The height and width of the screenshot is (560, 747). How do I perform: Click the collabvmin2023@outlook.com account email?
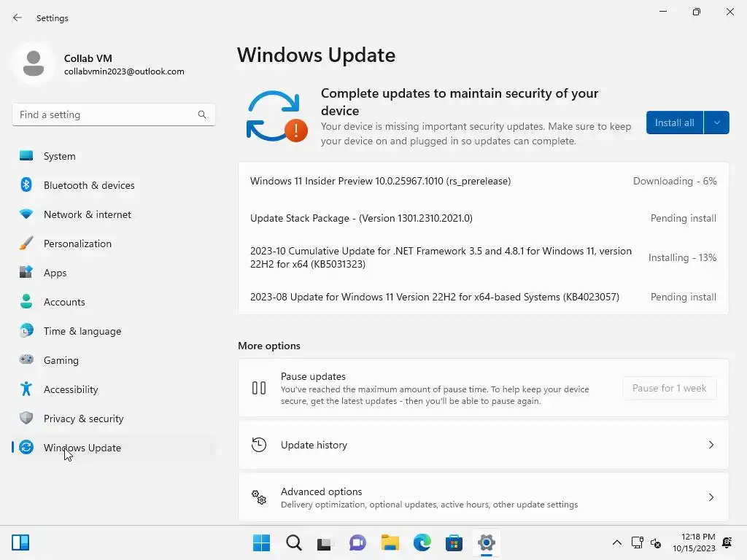pos(124,71)
